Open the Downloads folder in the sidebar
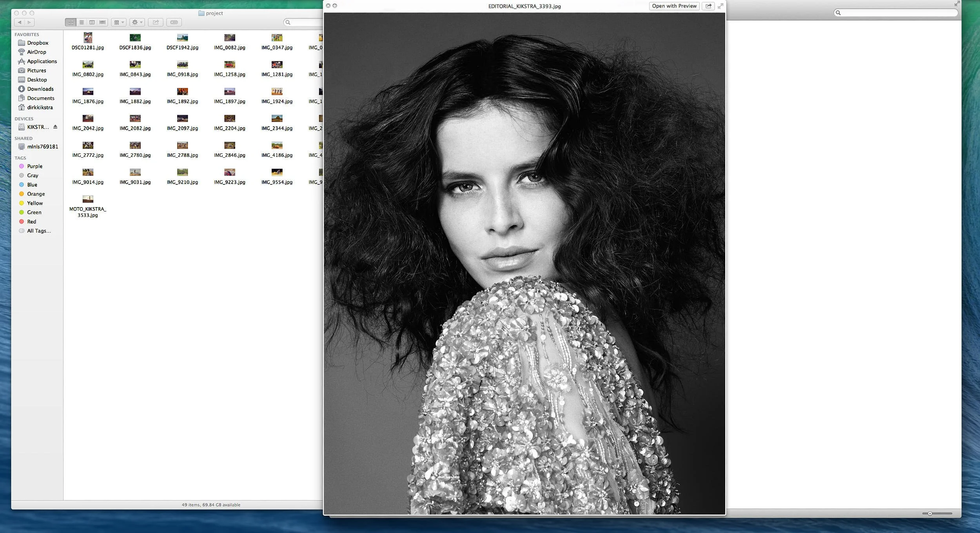 (40, 89)
